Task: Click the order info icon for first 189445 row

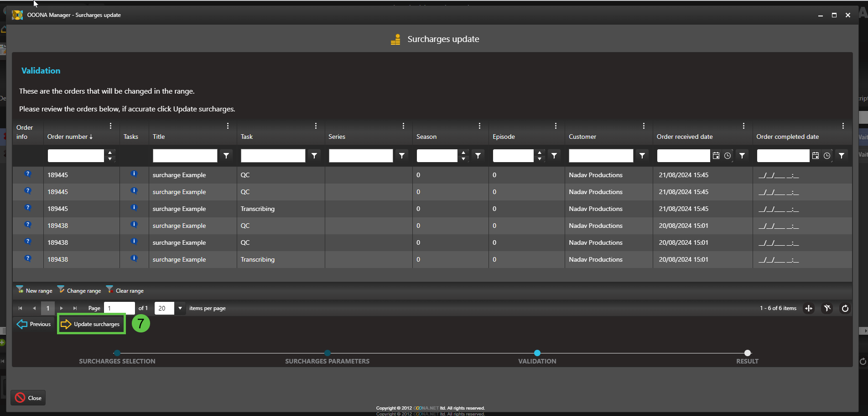Action: click(28, 174)
